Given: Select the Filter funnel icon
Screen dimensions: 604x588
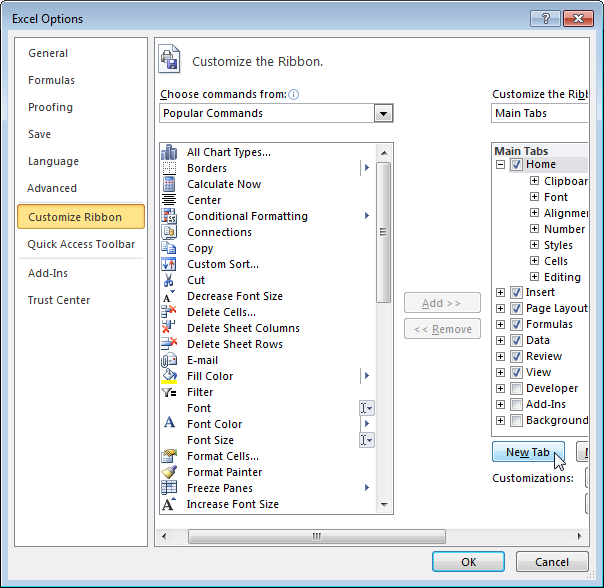Looking at the screenshot, I should coord(169,392).
